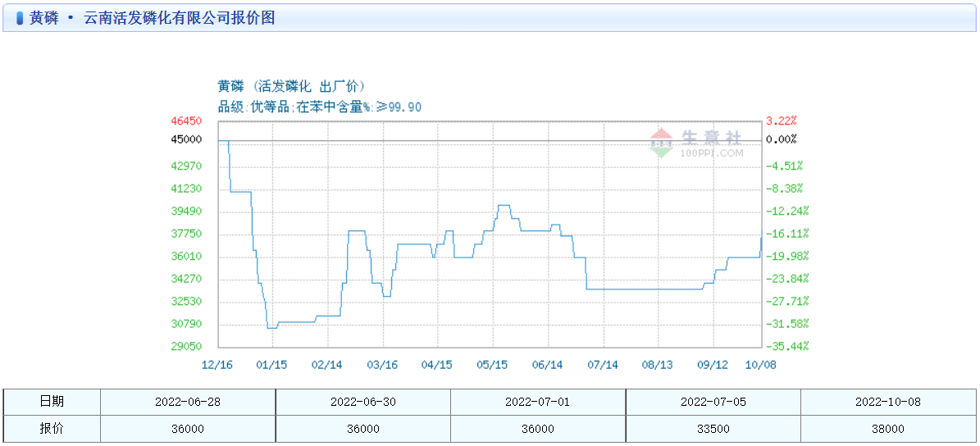The width and height of the screenshot is (980, 446).
Task: Click x-axis date 07/14
Action: click(603, 366)
